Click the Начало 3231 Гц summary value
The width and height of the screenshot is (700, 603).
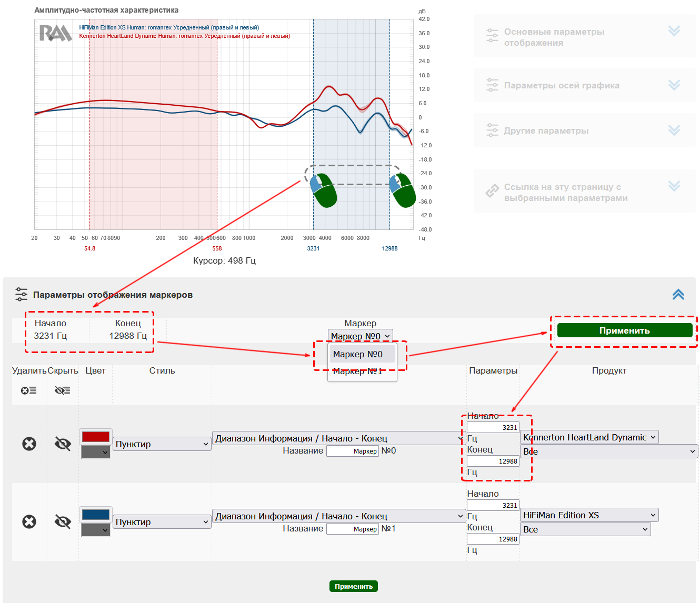[x=51, y=336]
